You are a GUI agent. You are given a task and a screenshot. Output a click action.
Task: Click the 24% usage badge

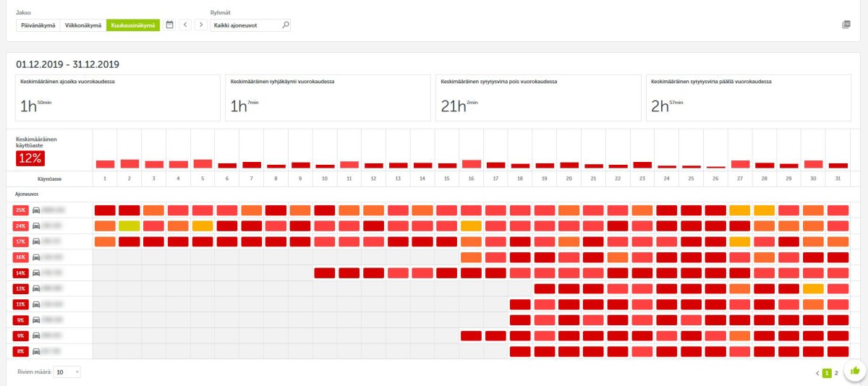pos(20,226)
